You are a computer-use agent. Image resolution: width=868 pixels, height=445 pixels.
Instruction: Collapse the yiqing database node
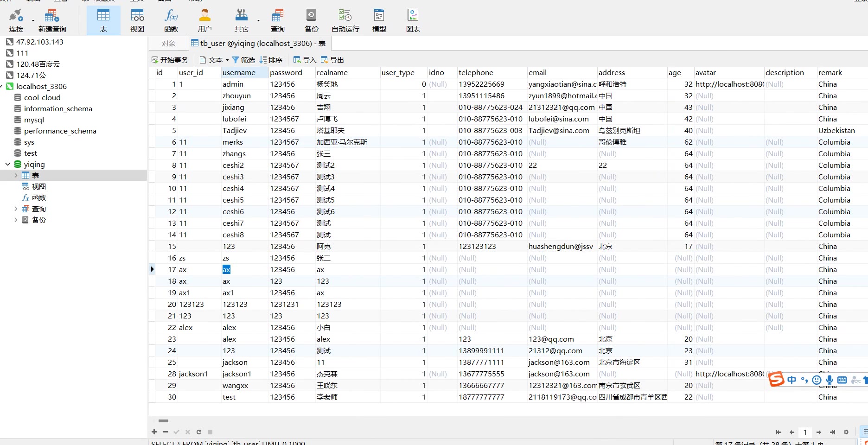coord(7,164)
